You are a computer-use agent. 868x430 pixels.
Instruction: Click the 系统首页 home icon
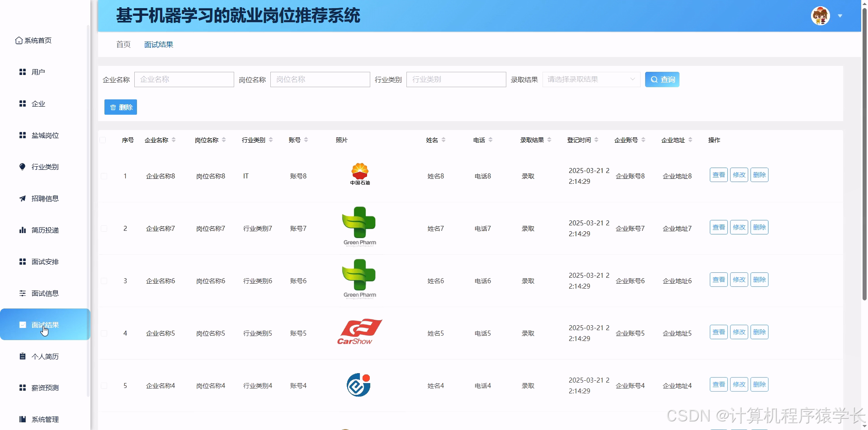[x=18, y=40]
